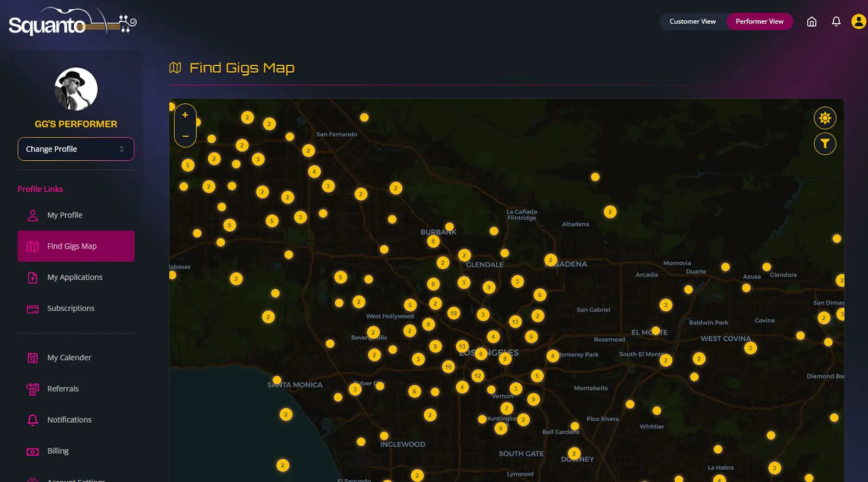Image resolution: width=868 pixels, height=482 pixels.
Task: Zoom in the map with plus button
Action: tap(185, 115)
